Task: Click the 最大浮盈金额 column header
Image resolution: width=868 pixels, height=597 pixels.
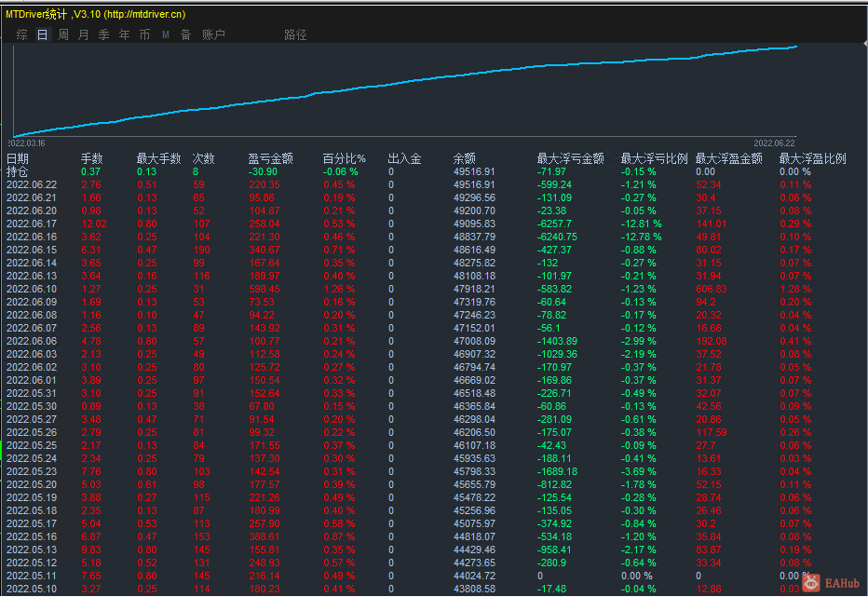Action: click(x=729, y=159)
